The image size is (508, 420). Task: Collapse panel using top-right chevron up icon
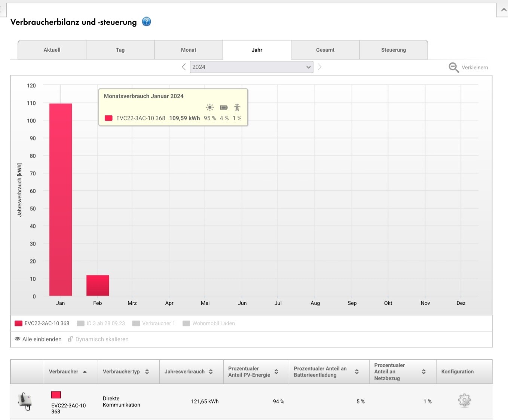pyautogui.click(x=504, y=10)
